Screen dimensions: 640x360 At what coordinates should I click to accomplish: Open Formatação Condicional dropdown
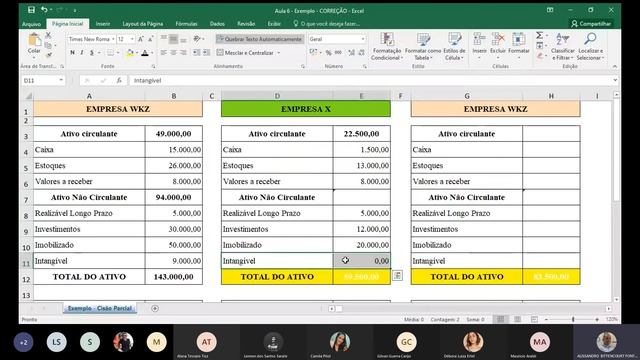click(387, 46)
